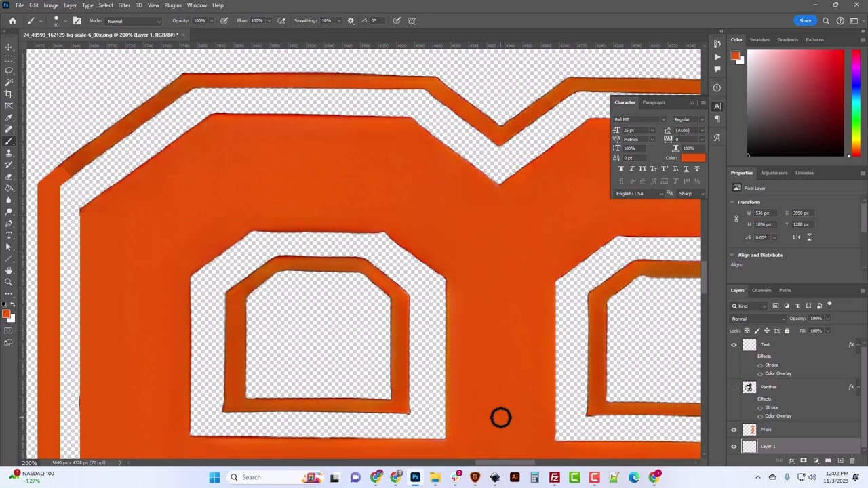Toggle Underline in Character panel
868x488 pixels.
[686, 169]
